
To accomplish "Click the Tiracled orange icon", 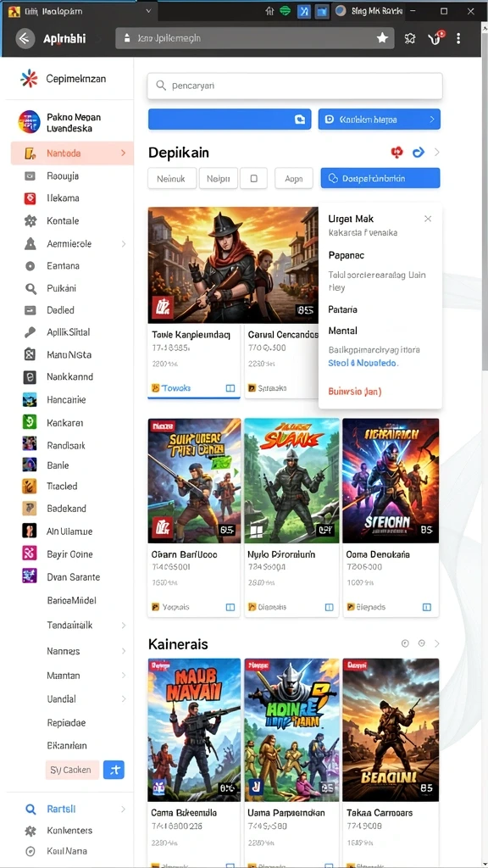I will click(x=30, y=486).
